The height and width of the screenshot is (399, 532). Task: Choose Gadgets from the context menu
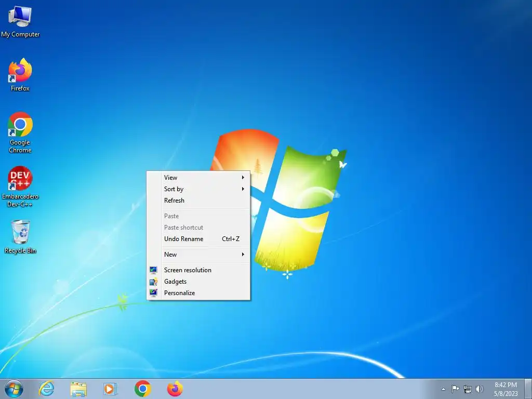(198, 282)
